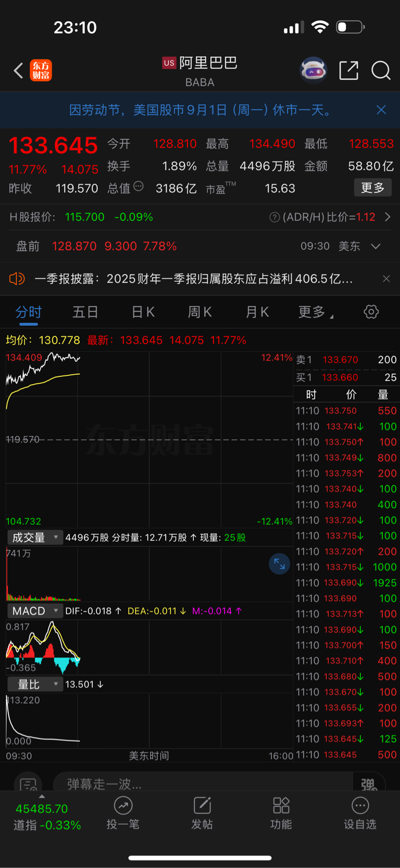Expand the chart fullscreen icon
The height and width of the screenshot is (868, 400).
click(x=279, y=564)
